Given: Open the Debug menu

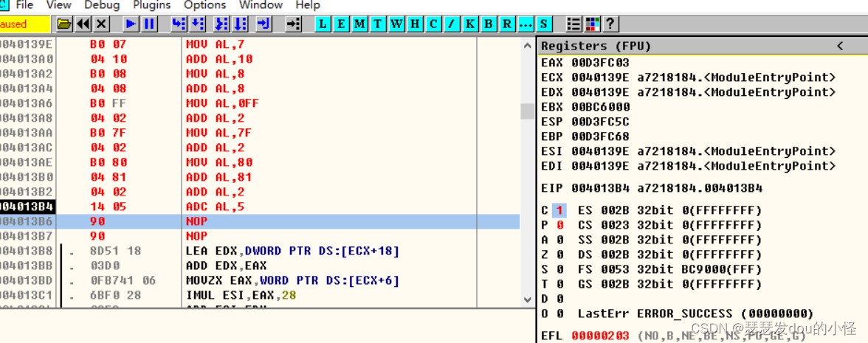Looking at the screenshot, I should pos(102,6).
